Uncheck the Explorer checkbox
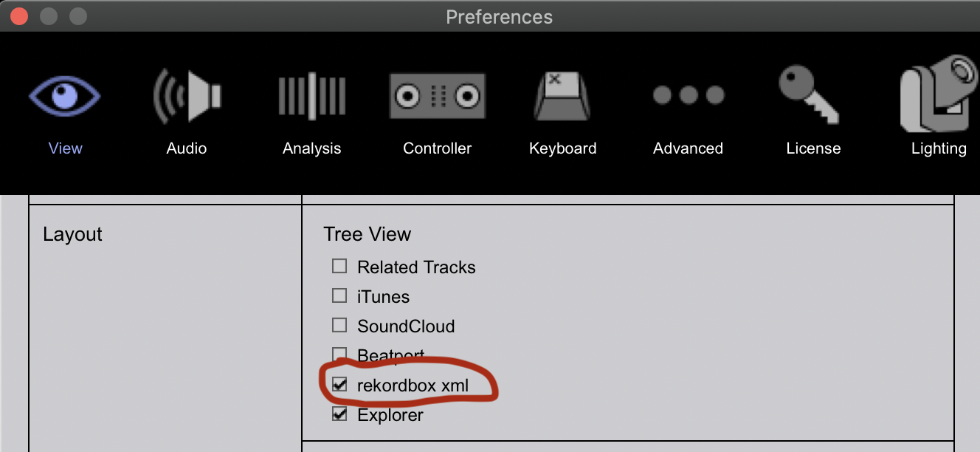The image size is (980, 452). [339, 414]
